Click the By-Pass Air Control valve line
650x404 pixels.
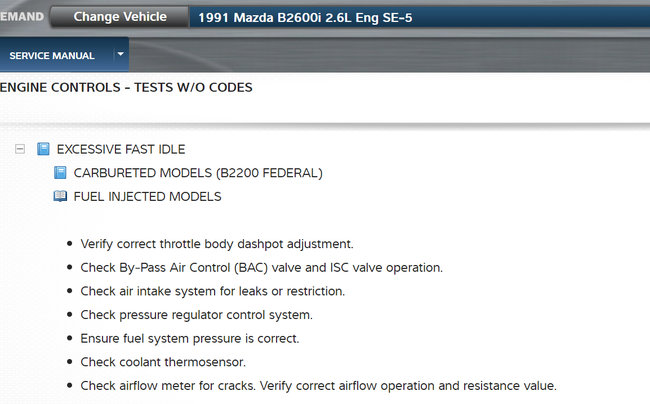click(261, 268)
